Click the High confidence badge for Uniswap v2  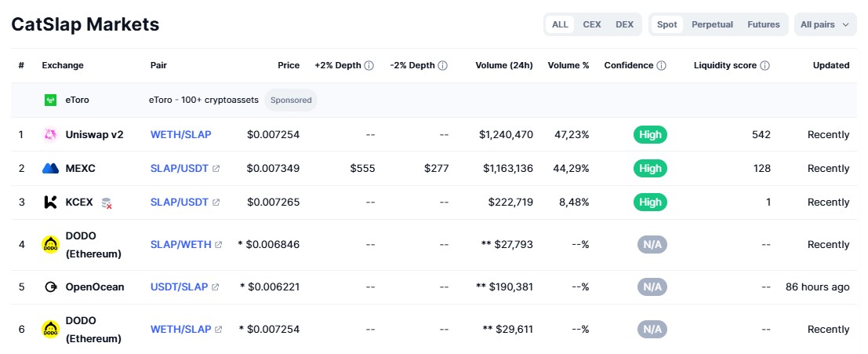pyautogui.click(x=650, y=135)
